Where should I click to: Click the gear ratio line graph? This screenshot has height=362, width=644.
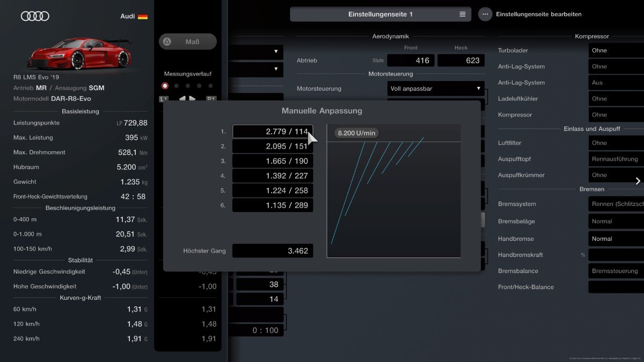pyautogui.click(x=393, y=191)
